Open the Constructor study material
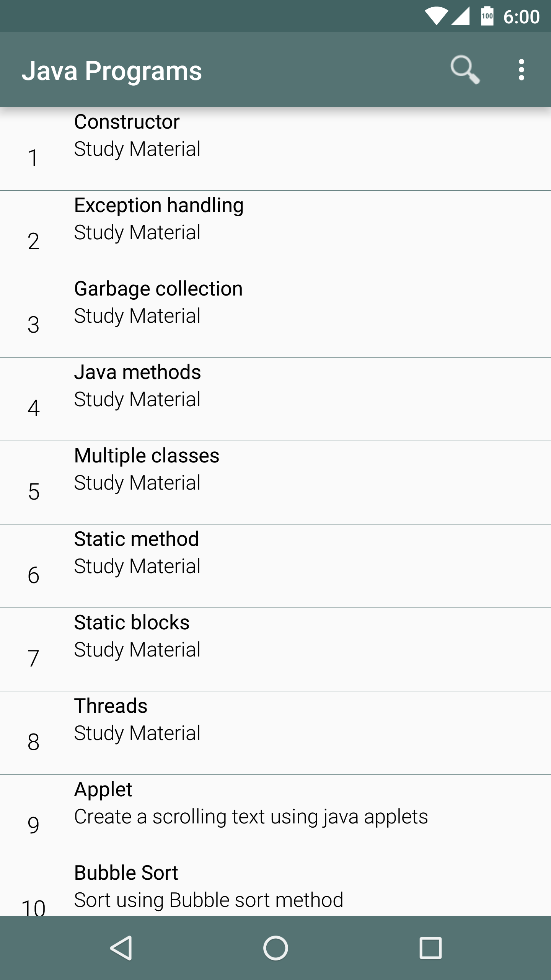This screenshot has height=980, width=551. coord(275,149)
